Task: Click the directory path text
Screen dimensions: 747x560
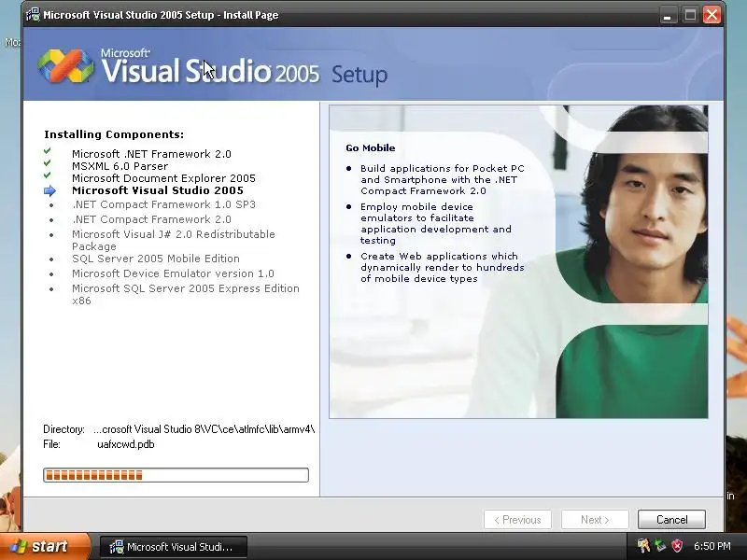Action: (204, 429)
